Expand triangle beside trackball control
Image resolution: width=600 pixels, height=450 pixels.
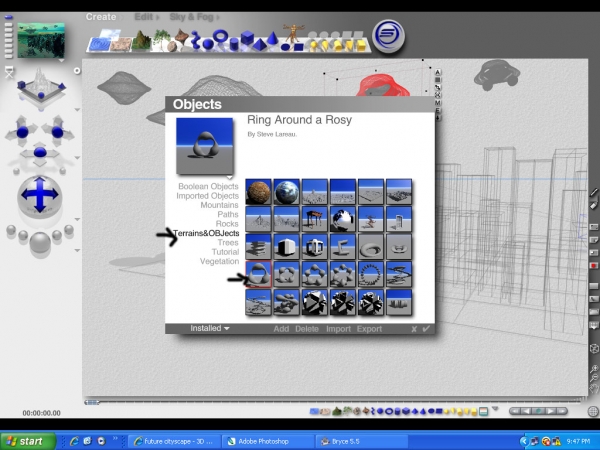point(77,219)
